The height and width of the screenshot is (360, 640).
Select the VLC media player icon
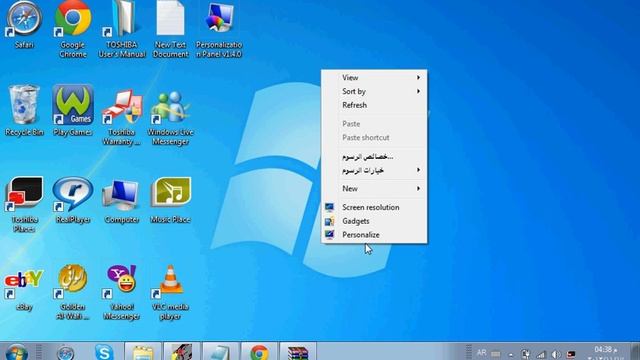point(170,292)
